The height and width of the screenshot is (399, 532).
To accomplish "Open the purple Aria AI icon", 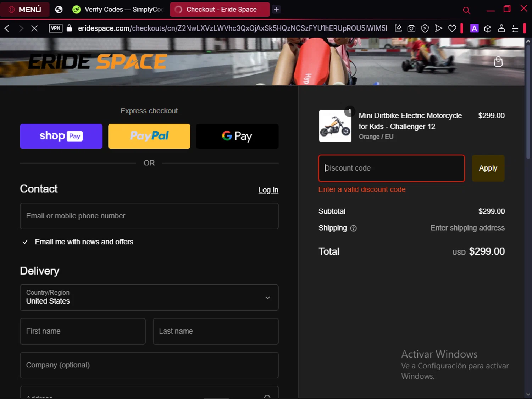I will pyautogui.click(x=474, y=28).
